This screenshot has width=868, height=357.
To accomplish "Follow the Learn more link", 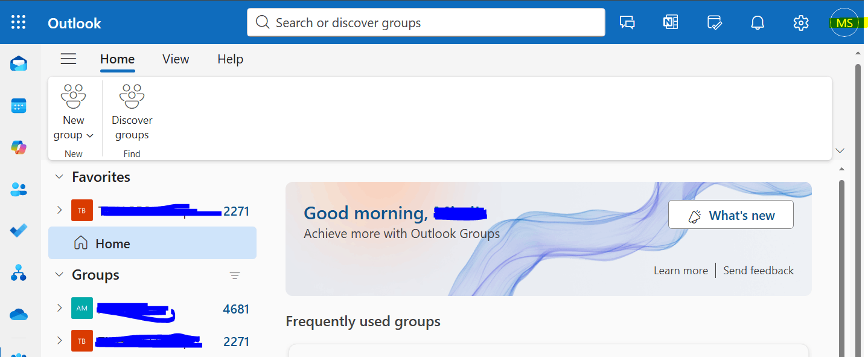I will click(681, 271).
